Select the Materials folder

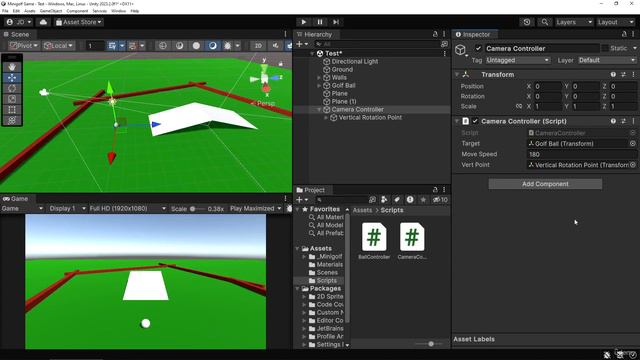click(x=330, y=264)
